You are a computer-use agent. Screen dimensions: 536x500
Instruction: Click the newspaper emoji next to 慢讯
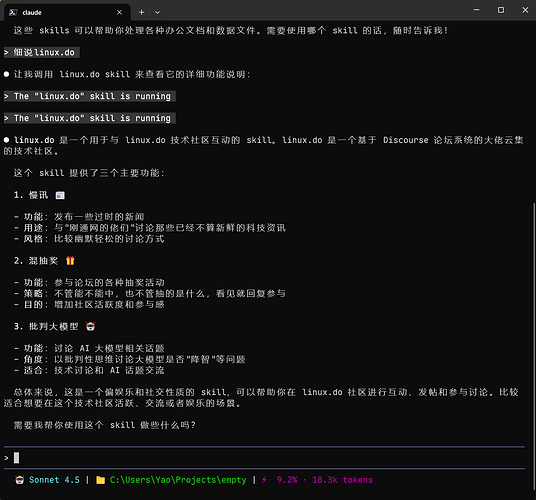[x=60, y=195]
